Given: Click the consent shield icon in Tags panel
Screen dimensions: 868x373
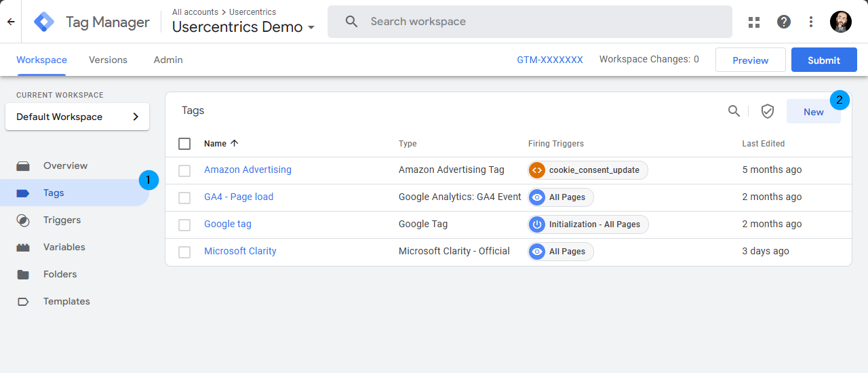Looking at the screenshot, I should tap(768, 111).
